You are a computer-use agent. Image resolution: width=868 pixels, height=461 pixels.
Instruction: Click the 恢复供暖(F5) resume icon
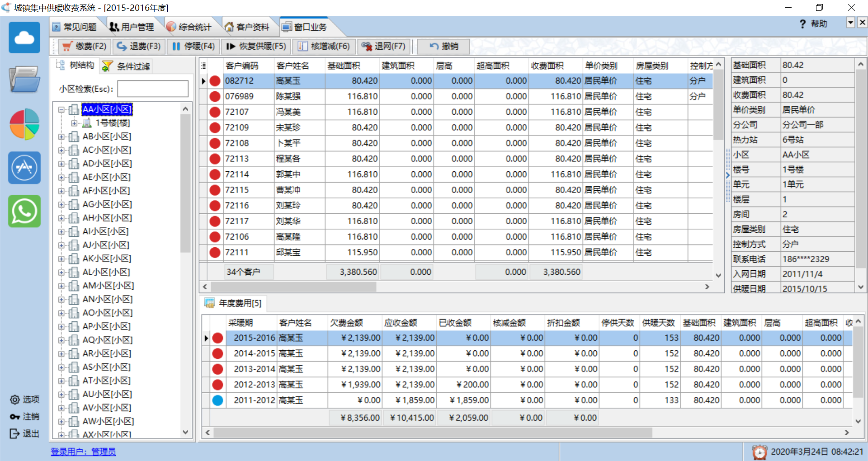pyautogui.click(x=255, y=46)
